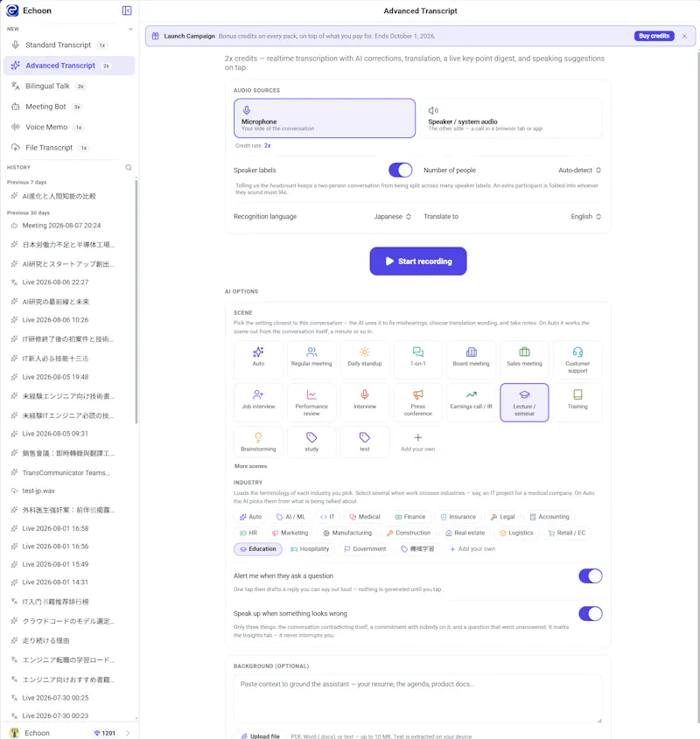Toggle the Auto industry chip

(x=250, y=517)
